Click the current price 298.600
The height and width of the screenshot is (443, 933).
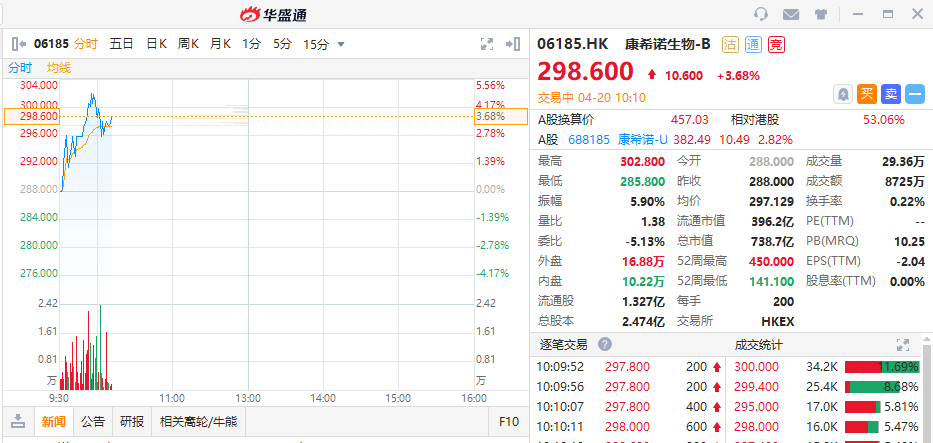586,72
